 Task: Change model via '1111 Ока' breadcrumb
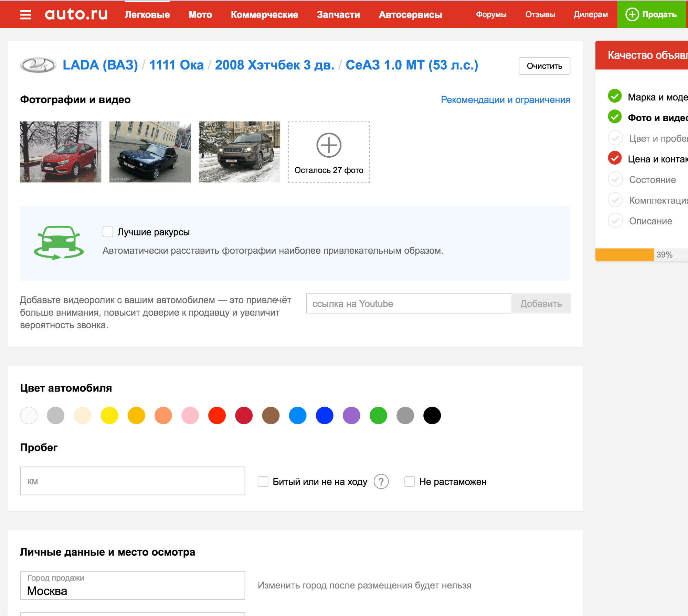tap(176, 65)
